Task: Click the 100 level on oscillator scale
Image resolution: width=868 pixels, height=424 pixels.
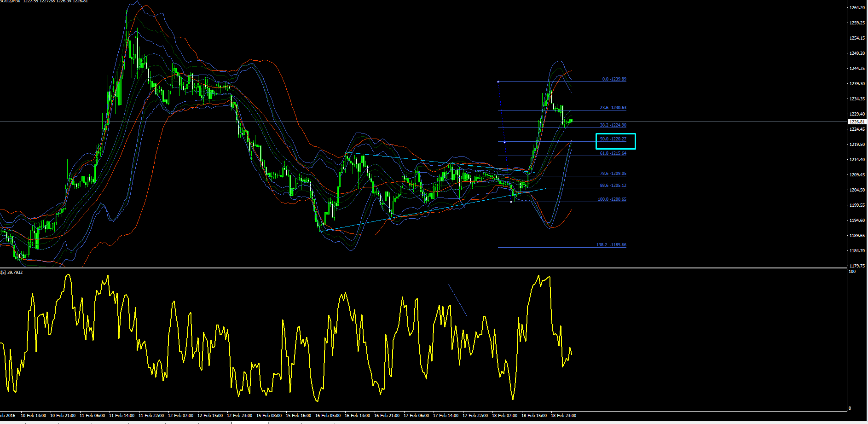Action: (852, 272)
